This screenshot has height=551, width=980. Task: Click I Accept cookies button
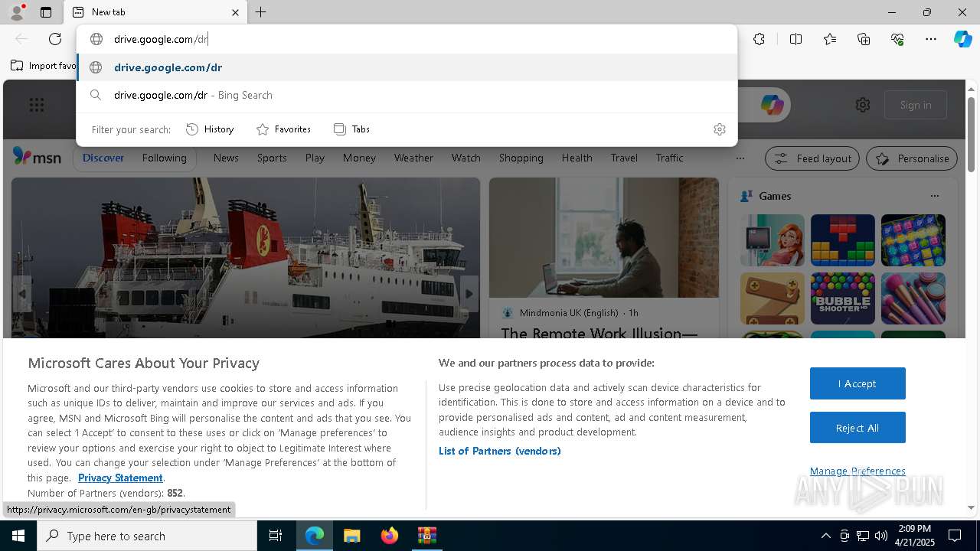click(x=857, y=383)
